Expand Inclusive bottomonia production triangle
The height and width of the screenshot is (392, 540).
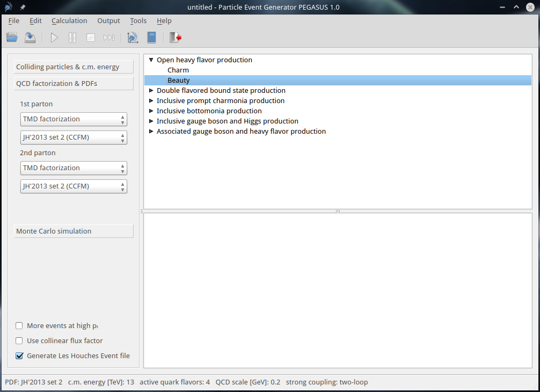tap(151, 111)
